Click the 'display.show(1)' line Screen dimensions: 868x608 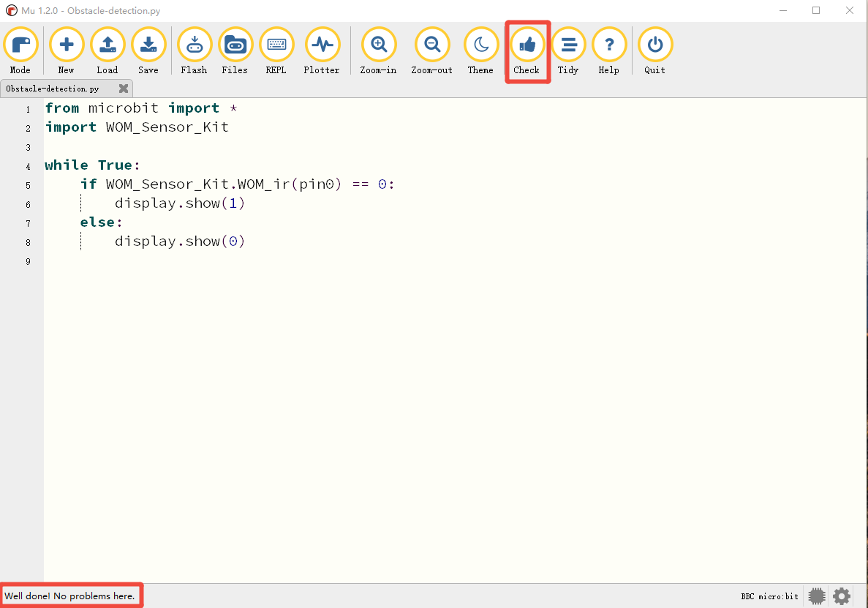(180, 203)
